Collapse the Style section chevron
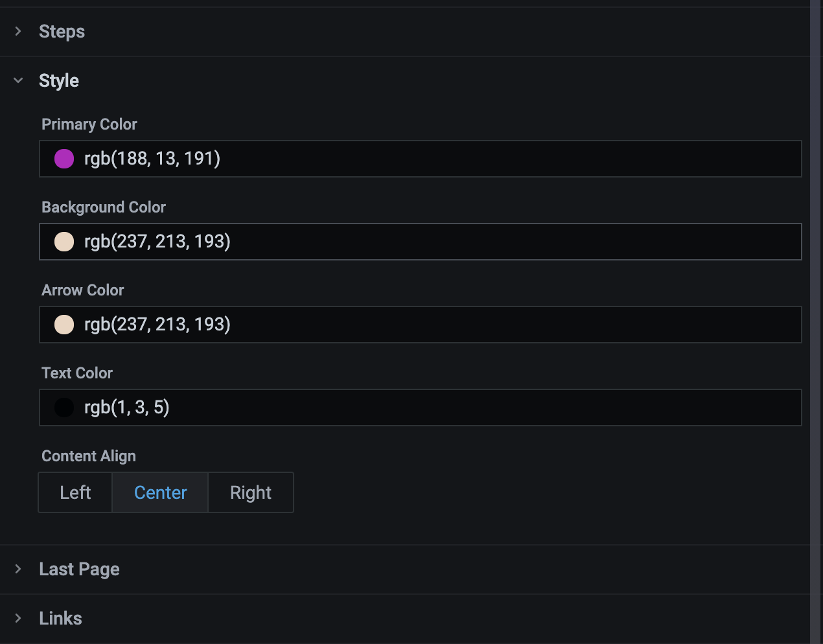Image resolution: width=823 pixels, height=644 pixels. [x=17, y=80]
